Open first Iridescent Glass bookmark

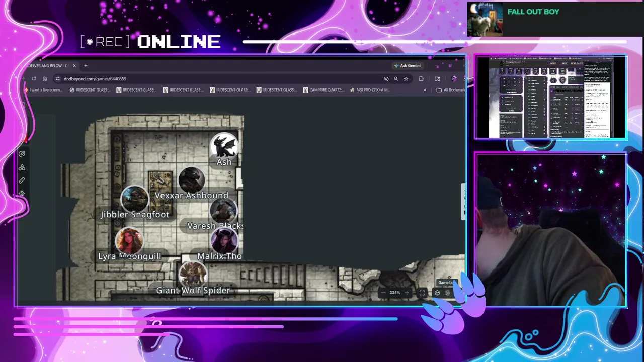[90, 90]
